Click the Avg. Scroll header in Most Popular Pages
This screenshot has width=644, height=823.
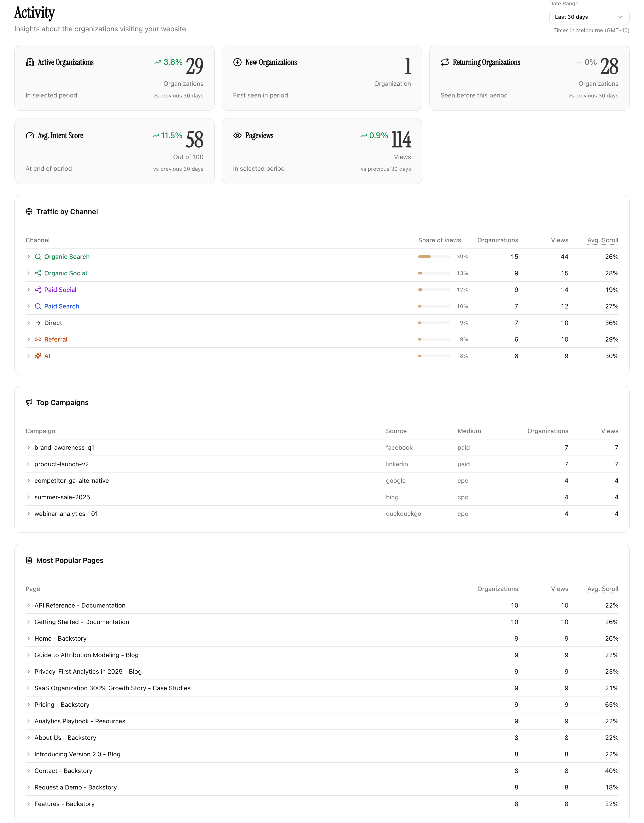point(603,589)
